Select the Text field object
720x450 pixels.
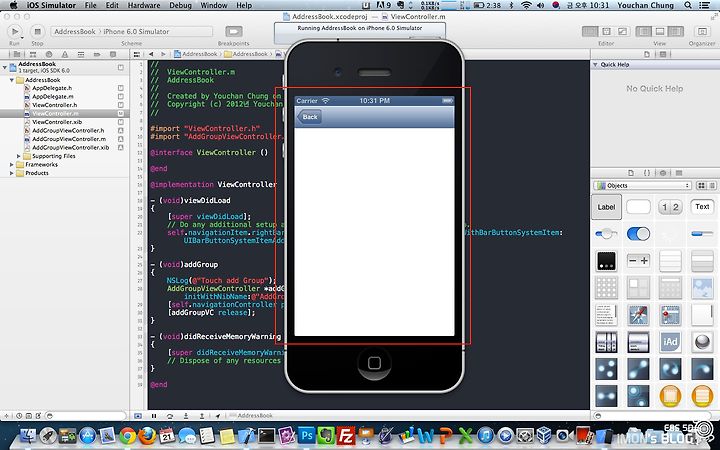coord(702,207)
